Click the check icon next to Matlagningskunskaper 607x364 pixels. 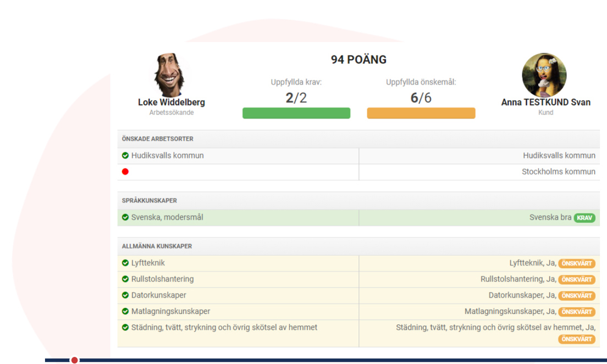point(125,311)
